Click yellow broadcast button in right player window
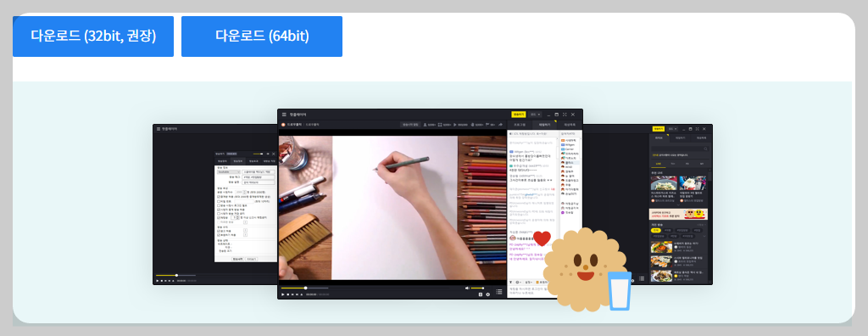868x336 pixels. click(x=659, y=129)
